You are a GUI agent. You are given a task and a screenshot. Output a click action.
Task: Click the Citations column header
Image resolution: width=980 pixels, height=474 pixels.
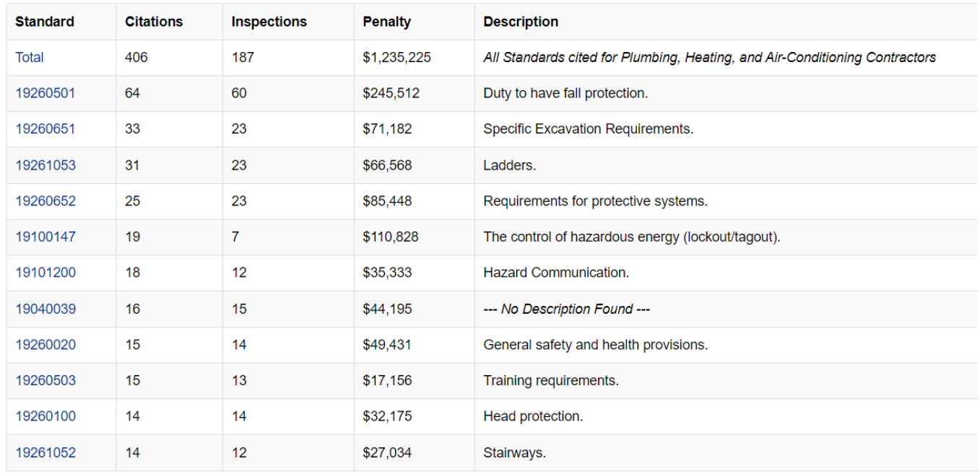click(x=154, y=22)
